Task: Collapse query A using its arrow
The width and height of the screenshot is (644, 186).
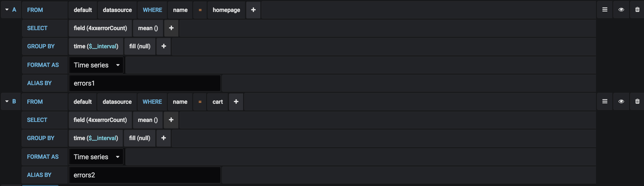Action: (x=7, y=10)
